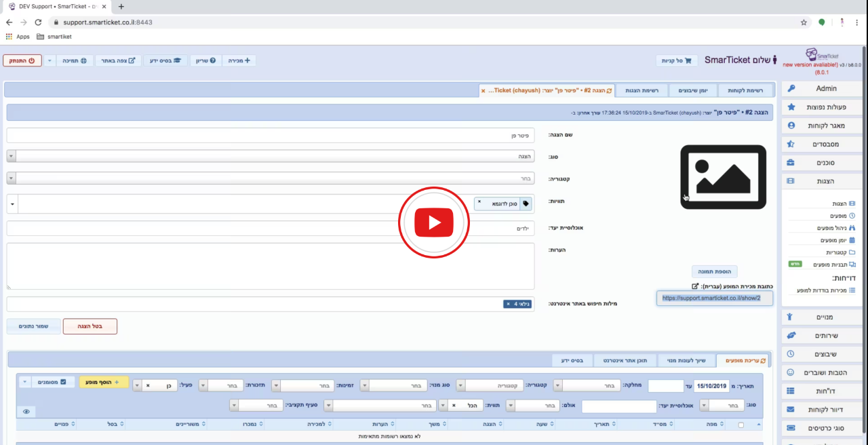
Task: Click the בטל הצגה button
Action: coord(90,326)
